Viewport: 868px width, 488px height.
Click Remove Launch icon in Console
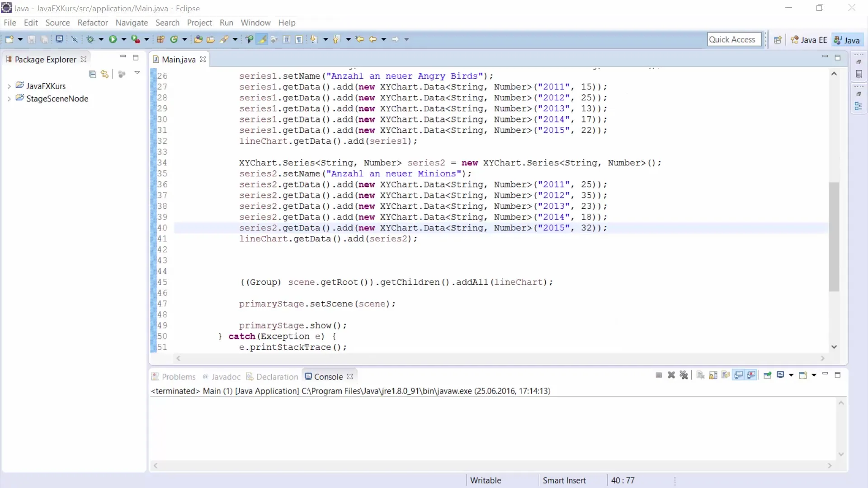671,375
